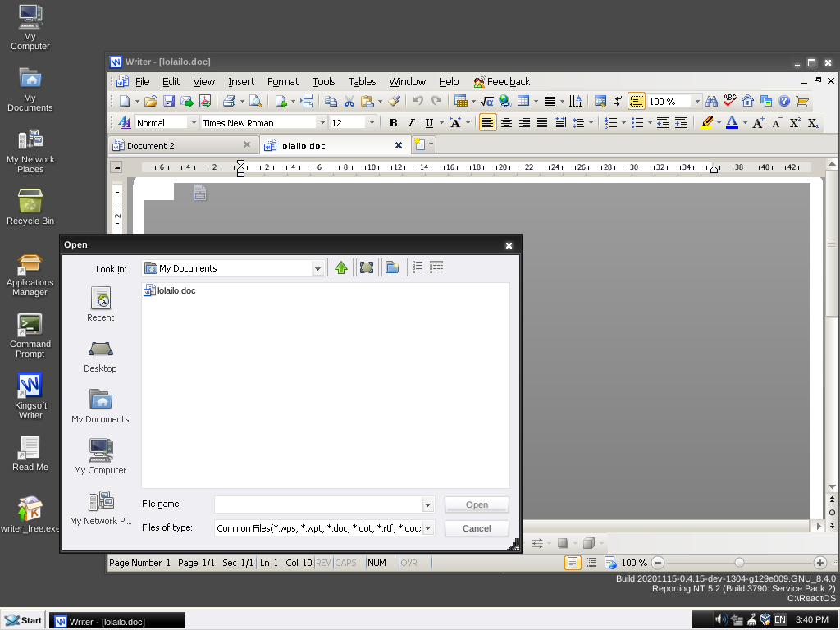
Task: Open Print Preview magnifier icon
Action: point(256,101)
